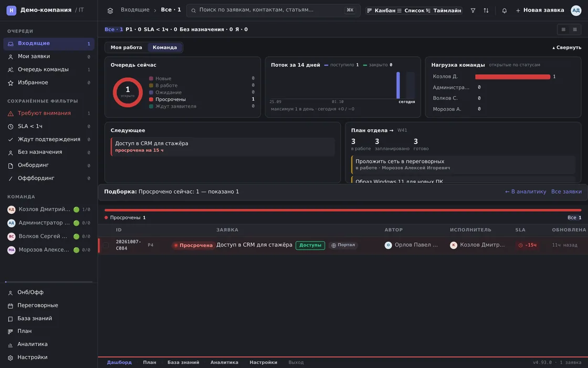Open Очередь команды queue in sidebar

(x=49, y=69)
